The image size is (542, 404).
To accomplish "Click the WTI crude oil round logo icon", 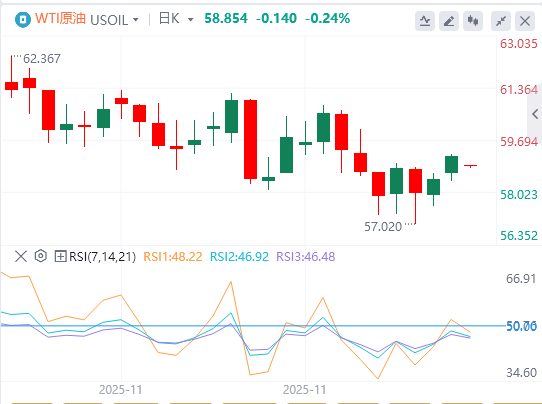I will click(23, 20).
